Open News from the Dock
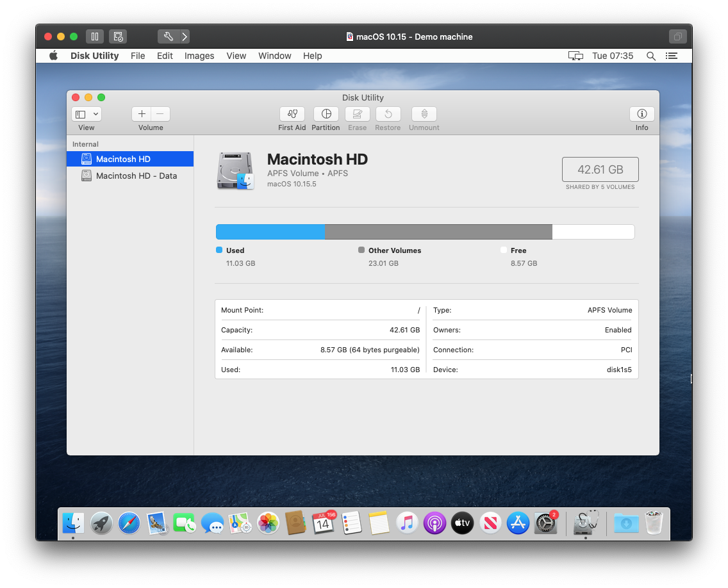 click(490, 523)
